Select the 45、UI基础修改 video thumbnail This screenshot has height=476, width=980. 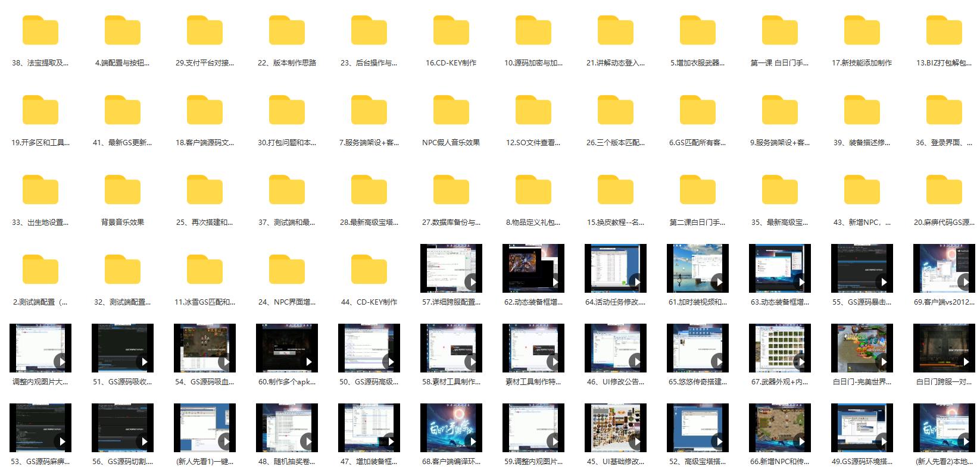(x=615, y=428)
